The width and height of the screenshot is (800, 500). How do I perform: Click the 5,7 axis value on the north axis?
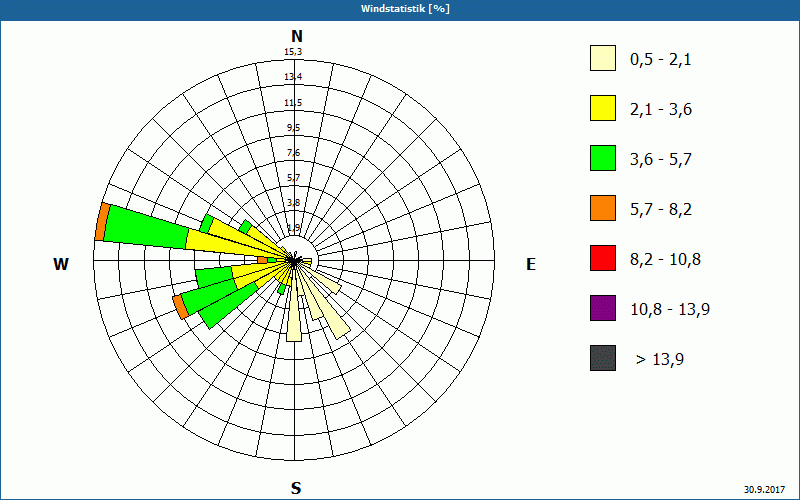293,178
